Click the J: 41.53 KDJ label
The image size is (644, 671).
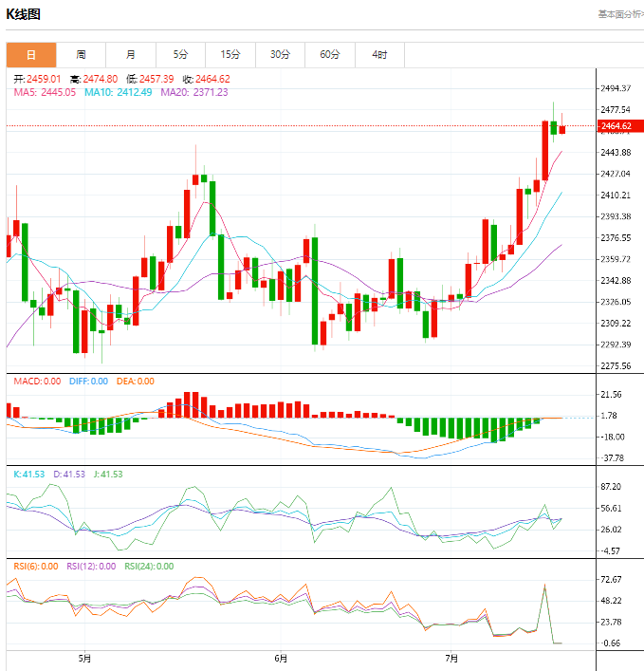(108, 475)
